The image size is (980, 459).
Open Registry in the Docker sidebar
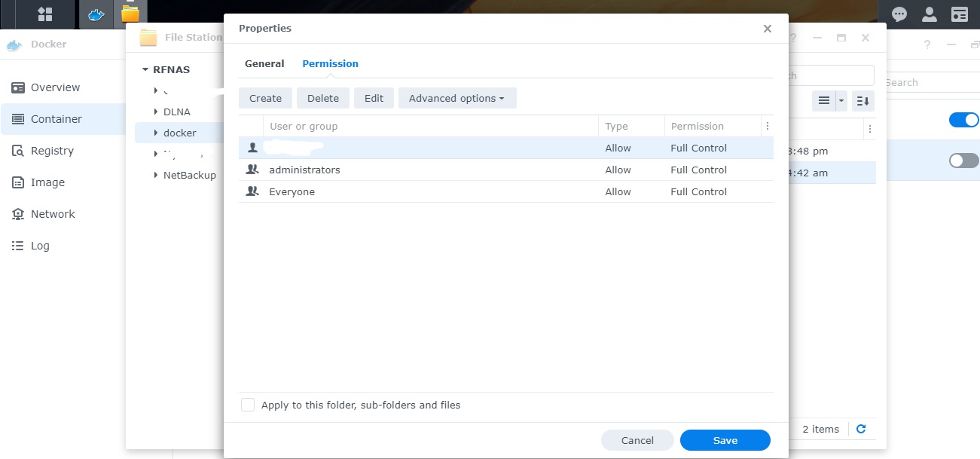[63, 151]
